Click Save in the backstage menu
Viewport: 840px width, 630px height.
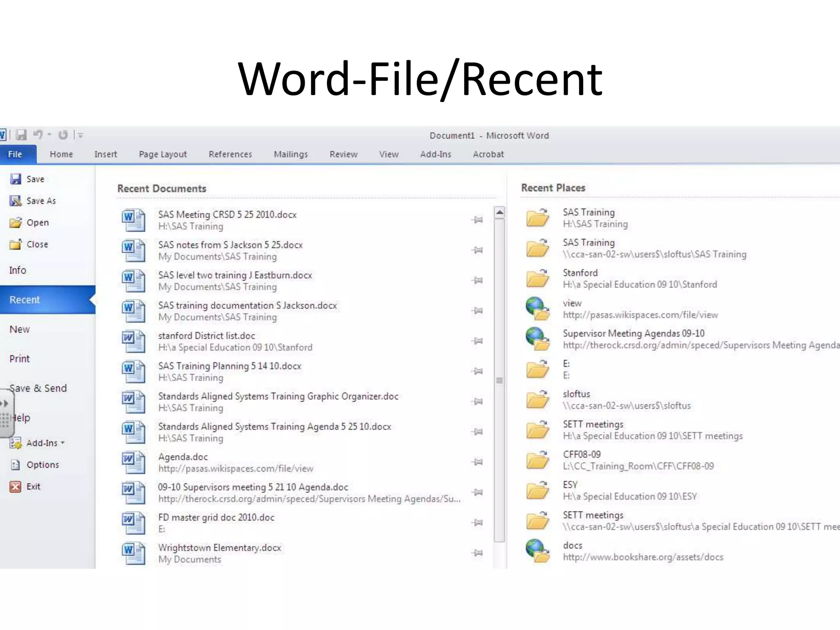pyautogui.click(x=27, y=179)
